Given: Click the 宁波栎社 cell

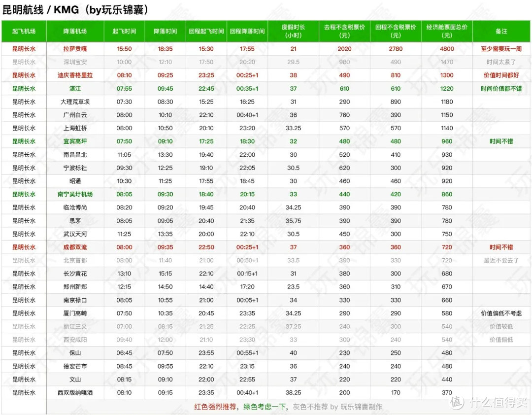Looking at the screenshot, I should [x=75, y=168].
